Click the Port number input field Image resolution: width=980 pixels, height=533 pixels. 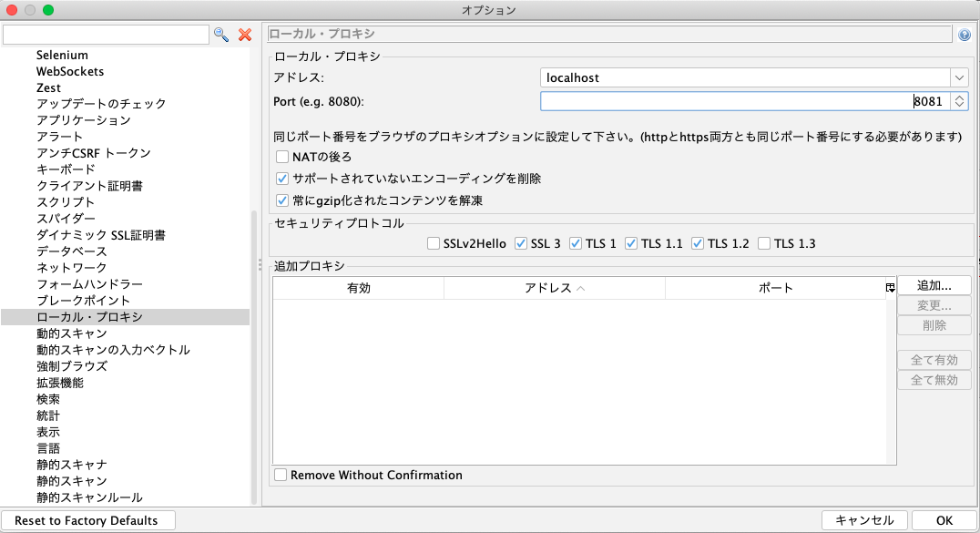[745, 101]
